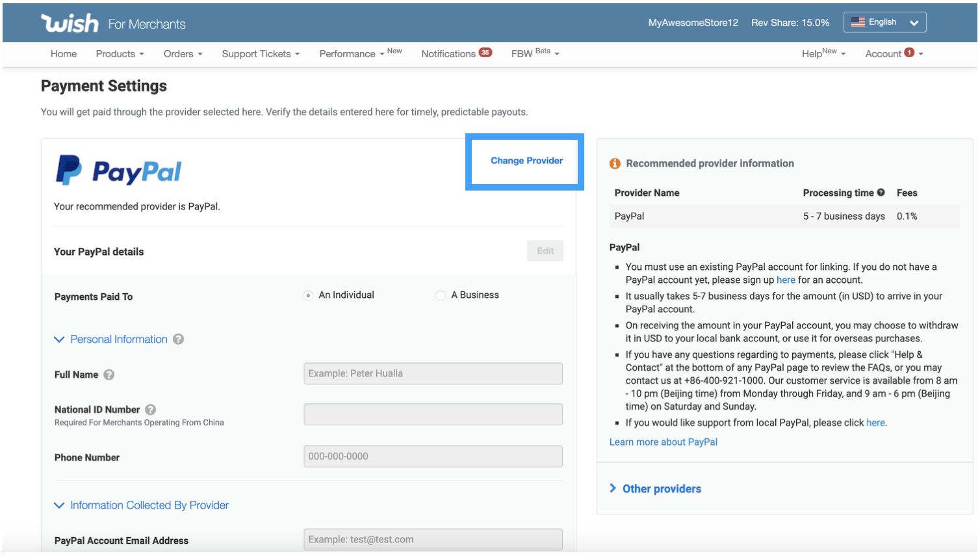Open the Account dropdown menu
Screen dimensions: 980x558
[894, 54]
